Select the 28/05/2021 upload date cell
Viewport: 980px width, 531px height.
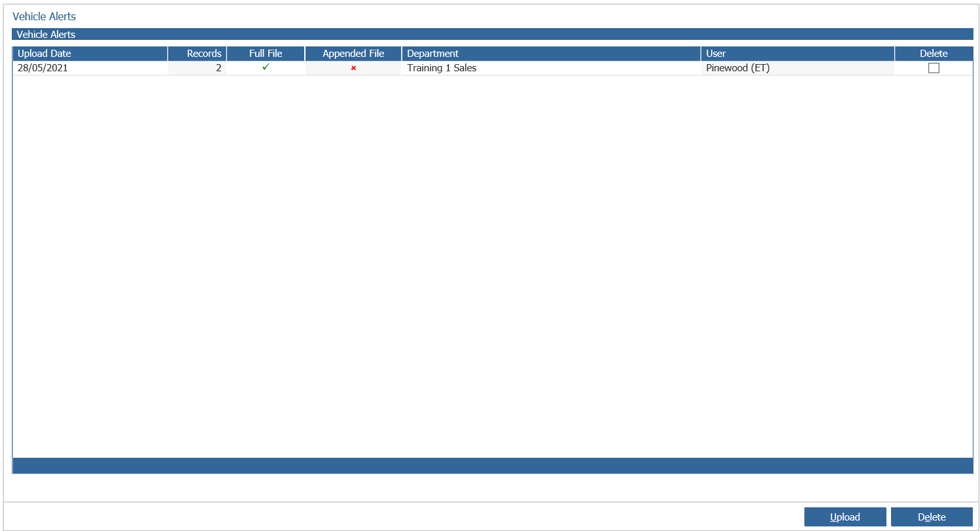(90, 68)
